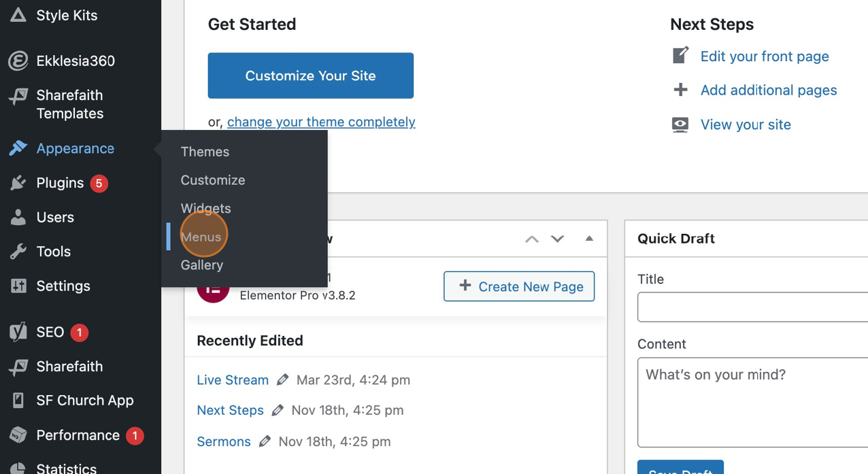
Task: Open Menus in Appearance submenu
Action: [201, 237]
